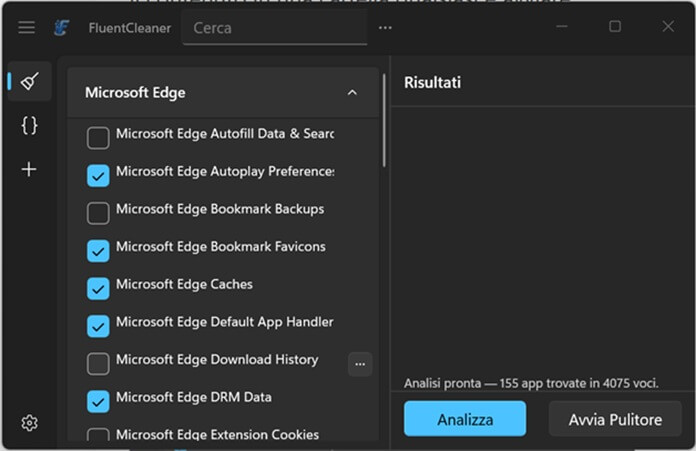Toggle Microsoft Edge Caches checkbox
Image resolution: width=696 pixels, height=451 pixels.
[x=98, y=289]
